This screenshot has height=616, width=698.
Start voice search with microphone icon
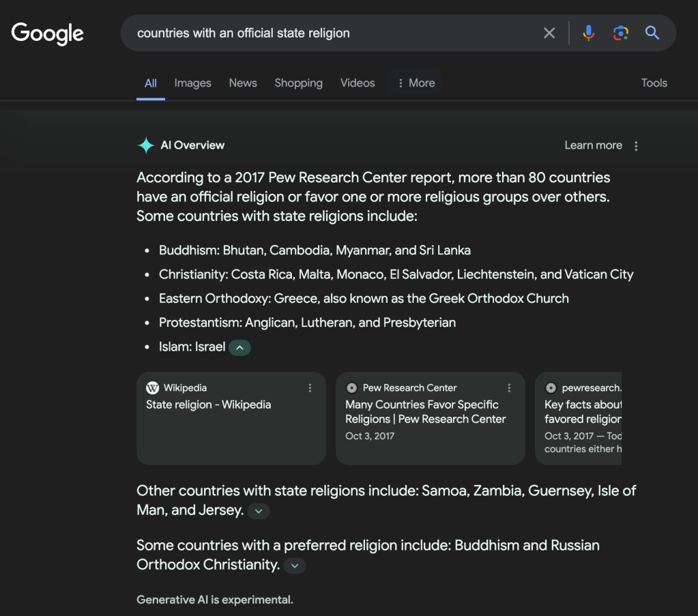588,33
